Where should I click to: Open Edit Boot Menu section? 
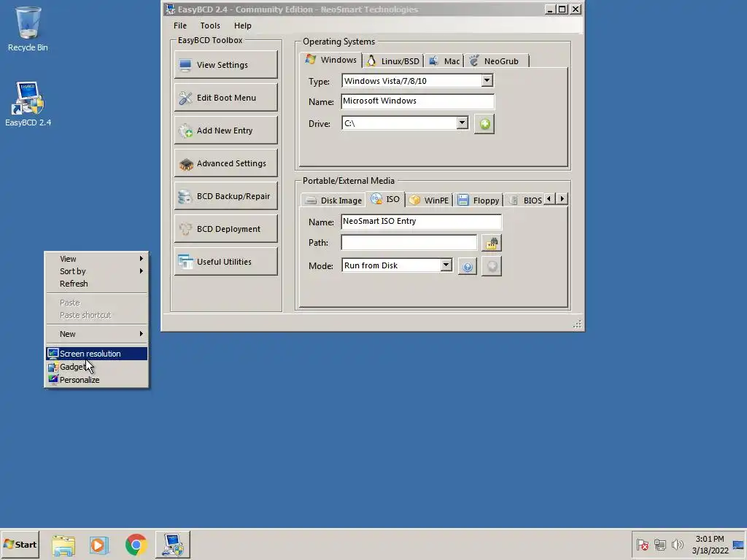pos(226,98)
